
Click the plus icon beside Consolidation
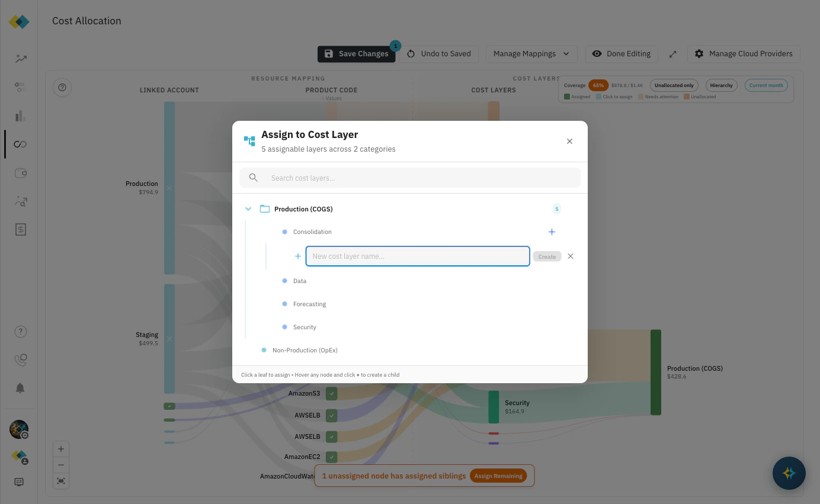pyautogui.click(x=552, y=232)
